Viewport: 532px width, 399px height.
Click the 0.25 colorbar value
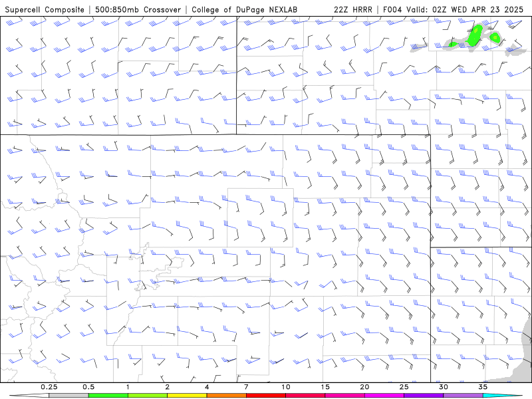[49, 387]
